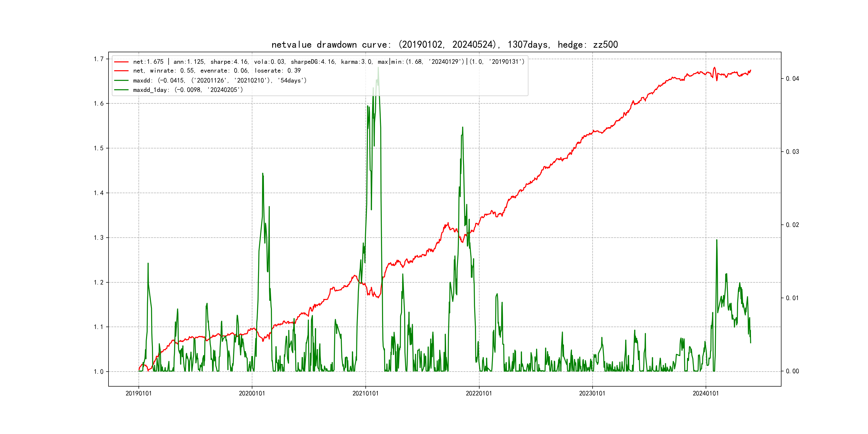Click the chart title 'netvalue drawdown curve'
Image resolution: width=868 pixels, height=434 pixels.
coord(444,44)
